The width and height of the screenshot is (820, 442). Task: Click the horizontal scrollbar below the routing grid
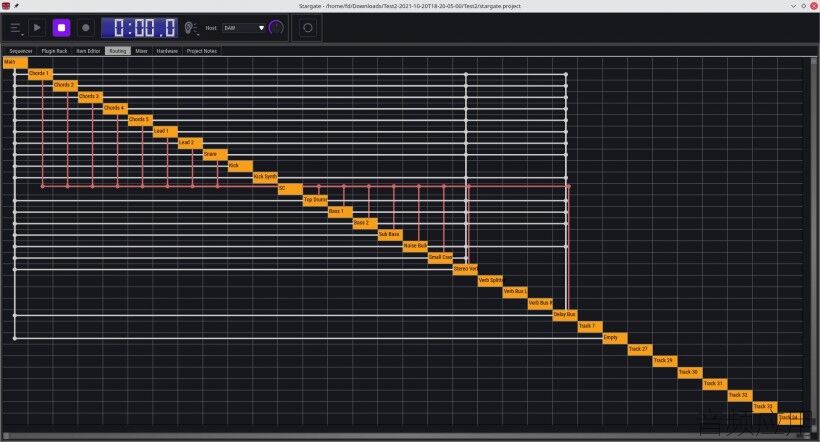405,435
